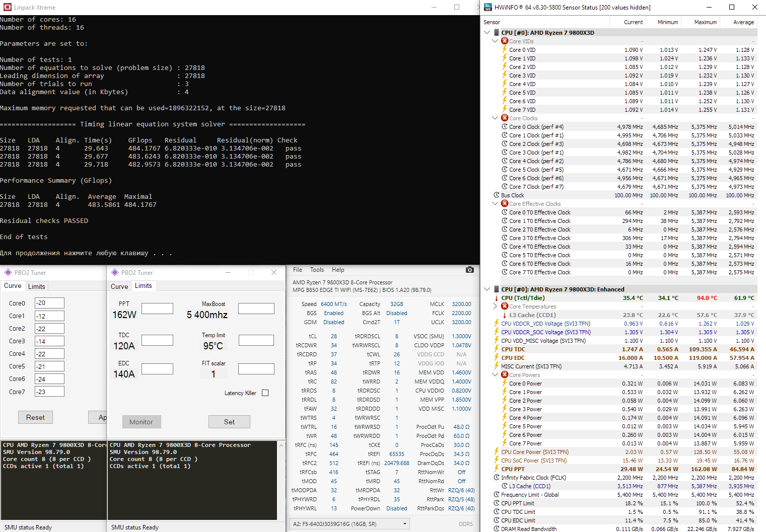Open the Help menu in ZenTimings
Screen dimensions: 766x532
point(338,270)
